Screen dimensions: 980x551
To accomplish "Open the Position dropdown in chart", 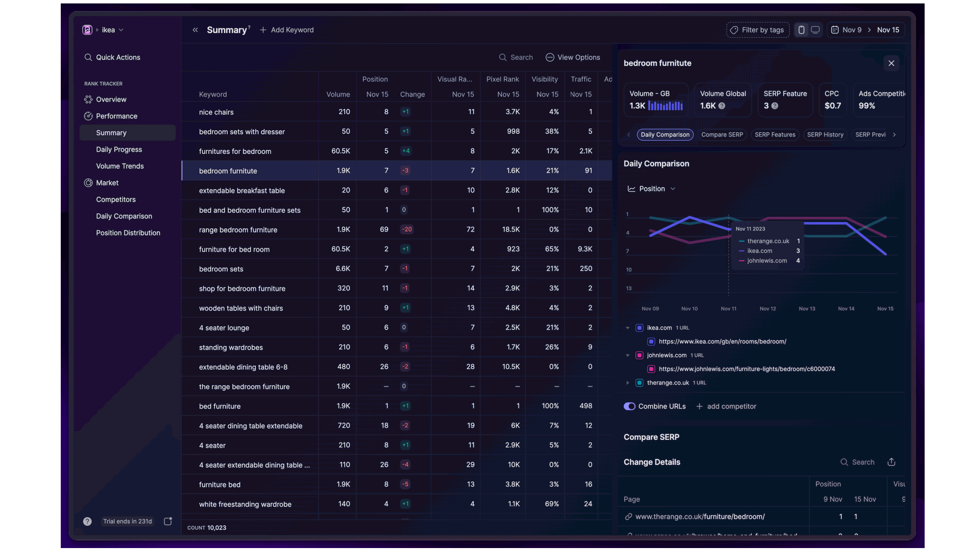I will tap(651, 189).
